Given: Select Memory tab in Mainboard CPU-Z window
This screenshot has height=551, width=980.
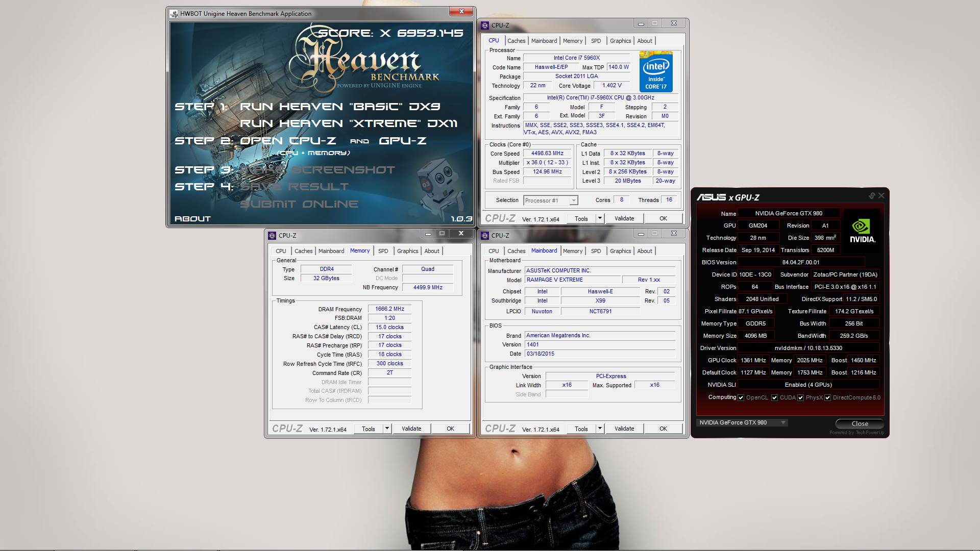Looking at the screenshot, I should [572, 251].
